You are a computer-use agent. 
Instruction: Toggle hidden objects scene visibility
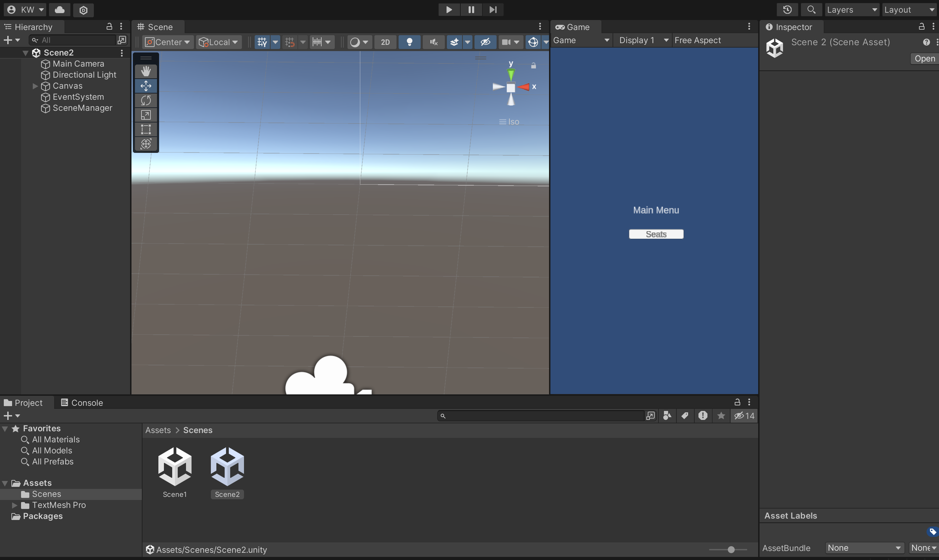[x=485, y=42]
